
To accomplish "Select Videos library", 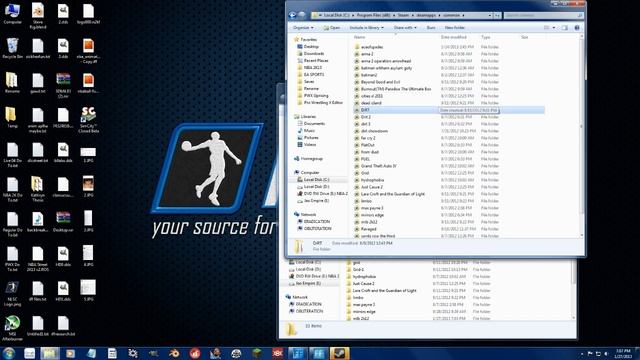I will (310, 144).
